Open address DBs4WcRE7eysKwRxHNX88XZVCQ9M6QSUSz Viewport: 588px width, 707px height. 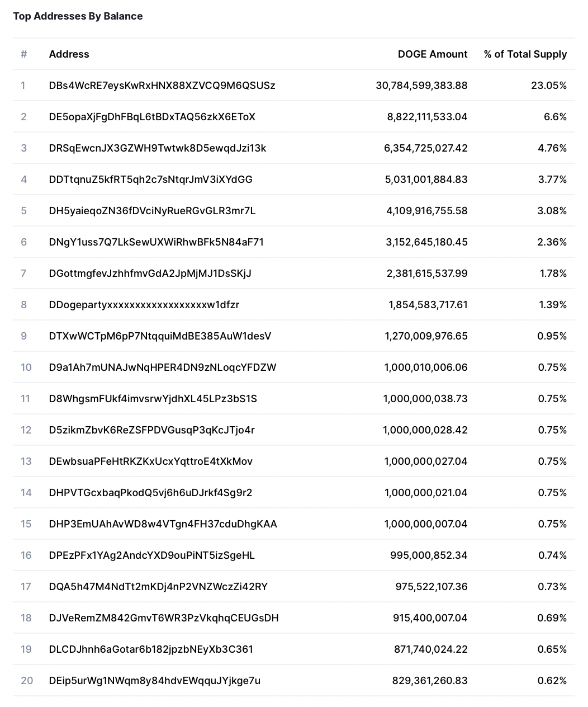click(x=162, y=86)
